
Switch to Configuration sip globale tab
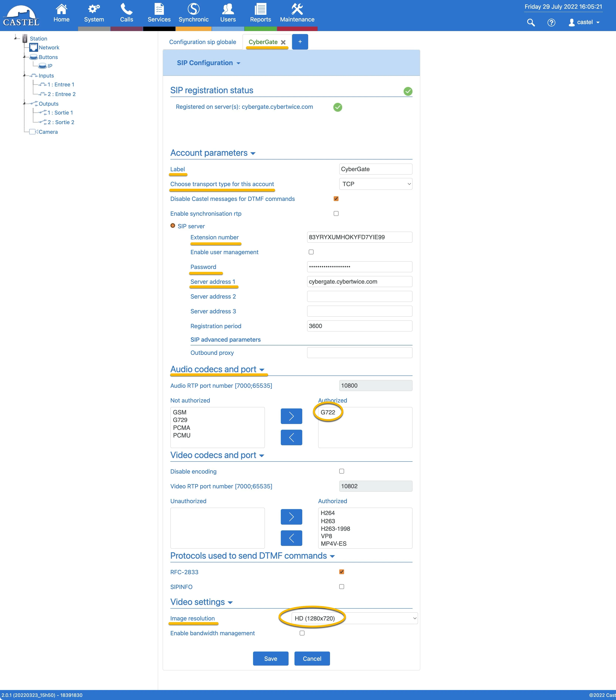203,42
